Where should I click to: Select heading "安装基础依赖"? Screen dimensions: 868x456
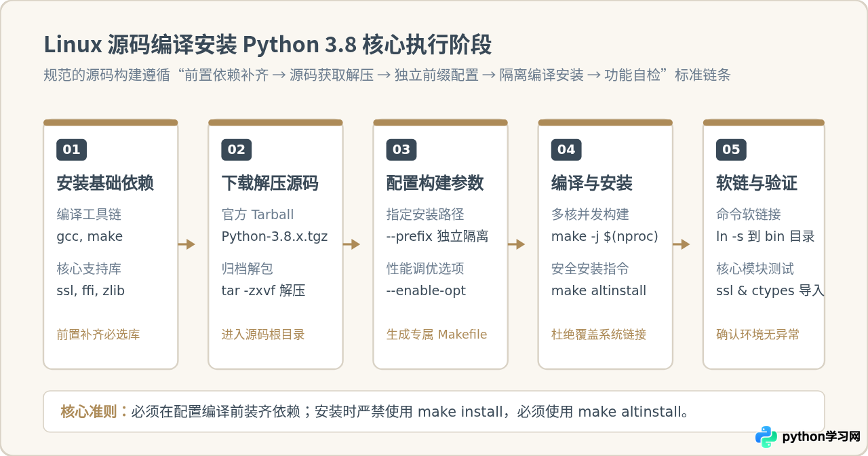[105, 183]
